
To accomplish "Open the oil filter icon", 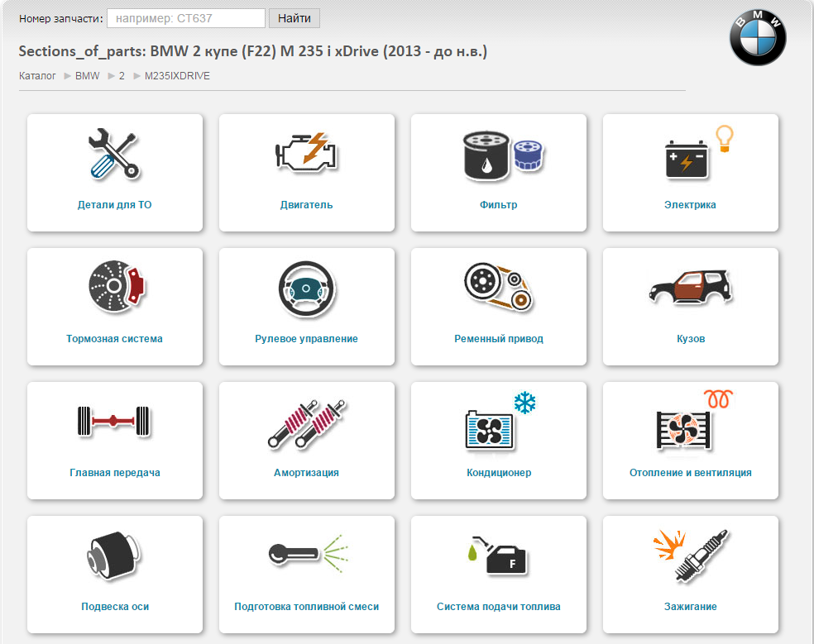I will pyautogui.click(x=502, y=155).
